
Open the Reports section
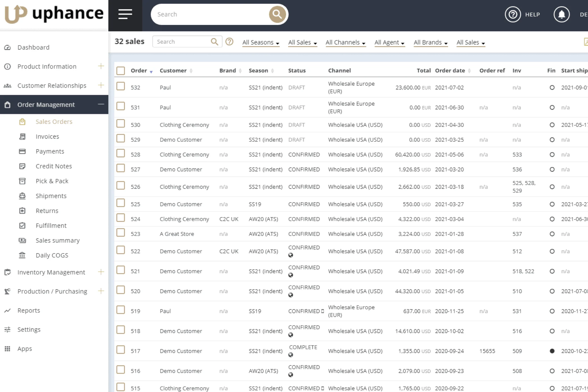(29, 310)
